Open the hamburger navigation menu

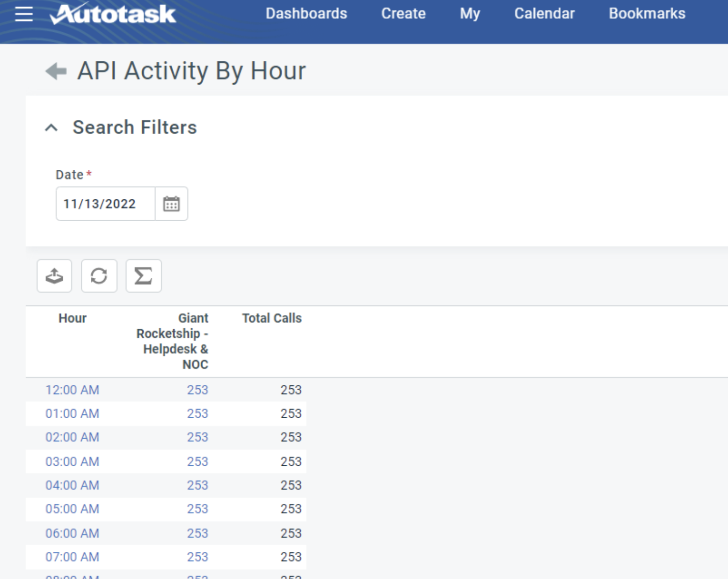pyautogui.click(x=24, y=14)
